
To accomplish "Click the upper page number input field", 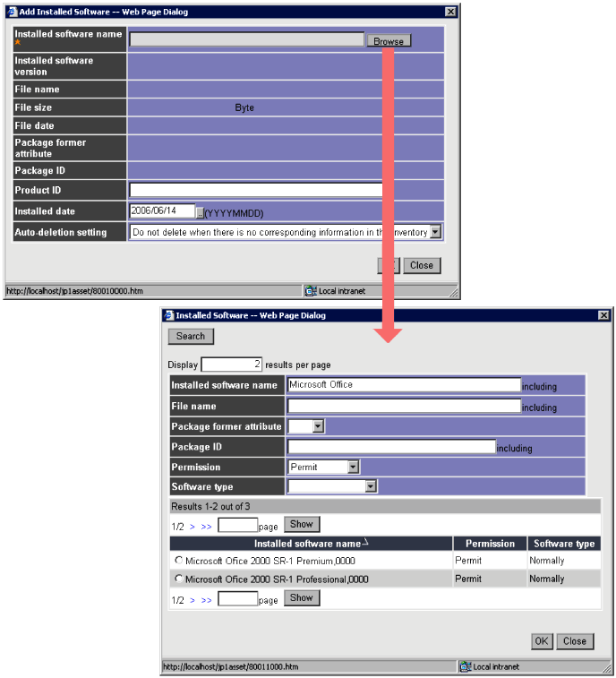I will (x=238, y=526).
